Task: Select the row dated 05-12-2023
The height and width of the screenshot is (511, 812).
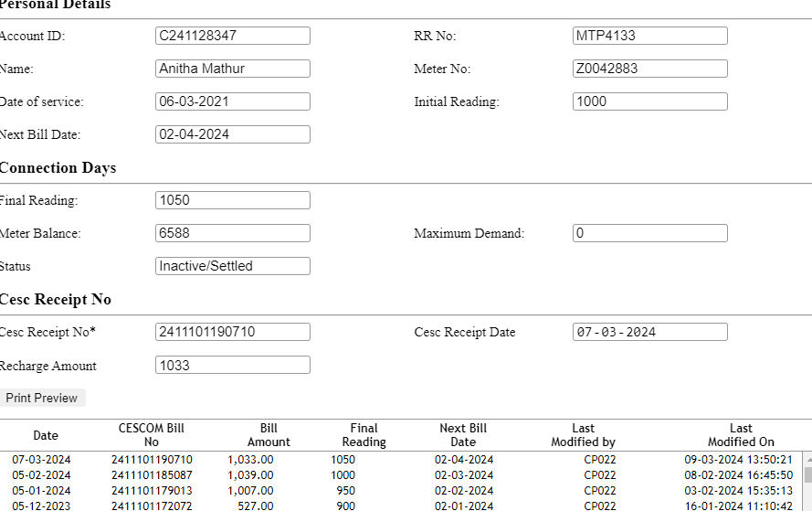Action: [x=401, y=506]
